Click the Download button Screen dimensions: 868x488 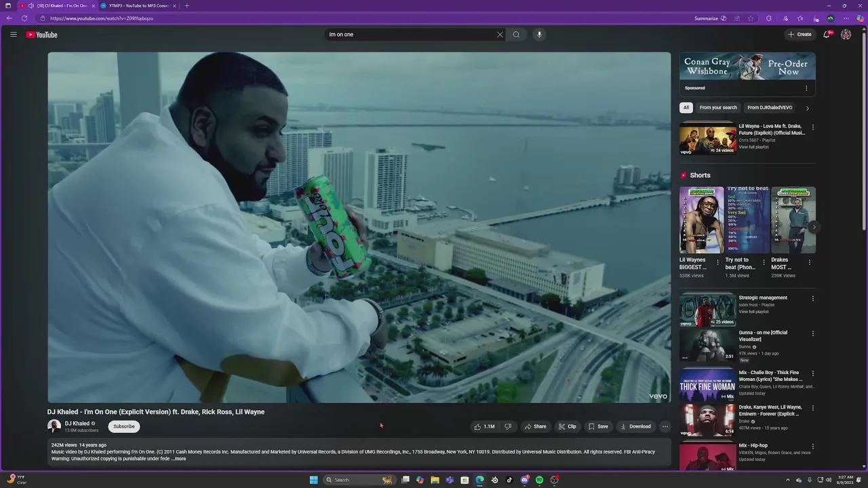[x=635, y=426]
